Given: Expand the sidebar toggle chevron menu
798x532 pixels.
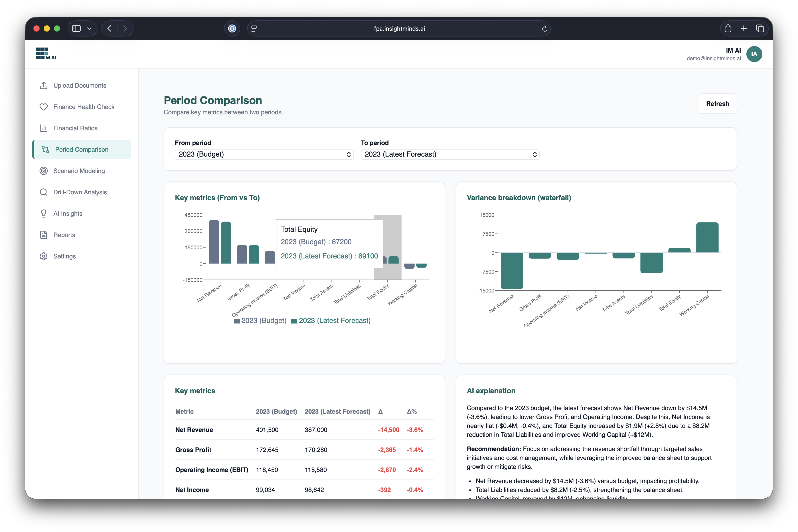Looking at the screenshot, I should (x=89, y=28).
